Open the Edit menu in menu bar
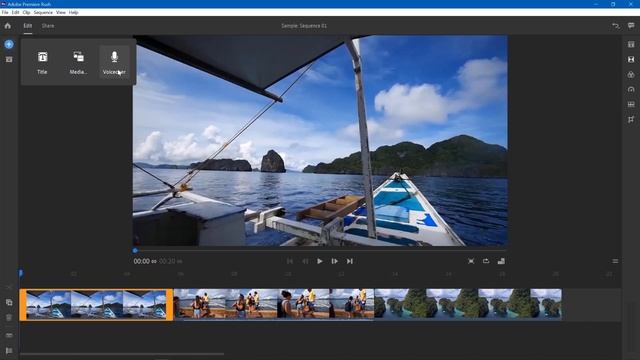The image size is (640, 360). [x=16, y=13]
